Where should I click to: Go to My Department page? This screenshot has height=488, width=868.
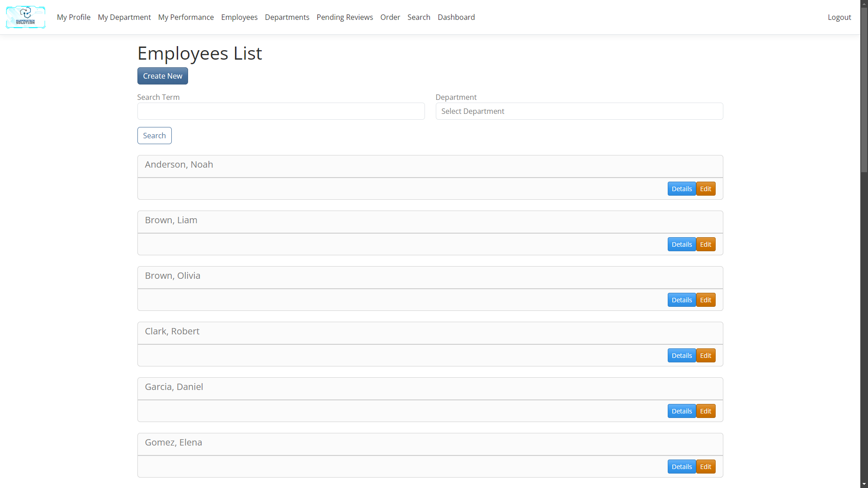click(x=124, y=17)
